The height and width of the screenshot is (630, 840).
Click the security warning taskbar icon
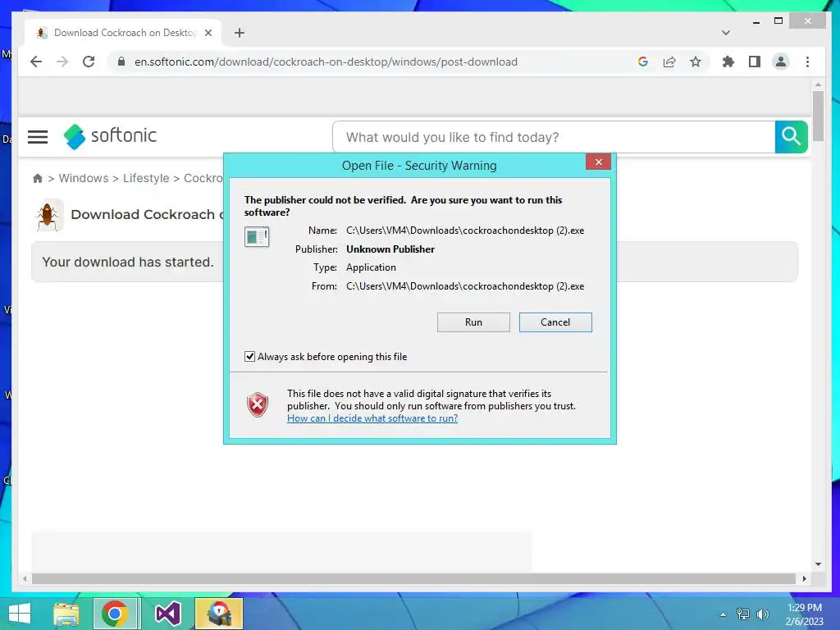218,614
